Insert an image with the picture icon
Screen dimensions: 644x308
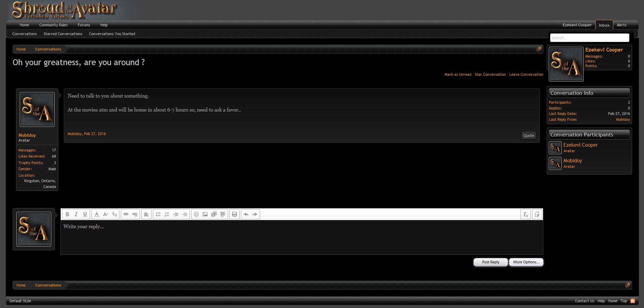(205, 214)
